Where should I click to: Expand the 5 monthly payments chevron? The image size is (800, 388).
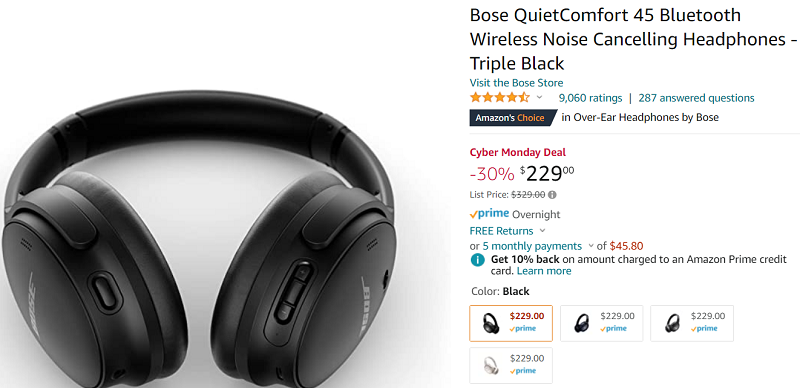click(591, 246)
